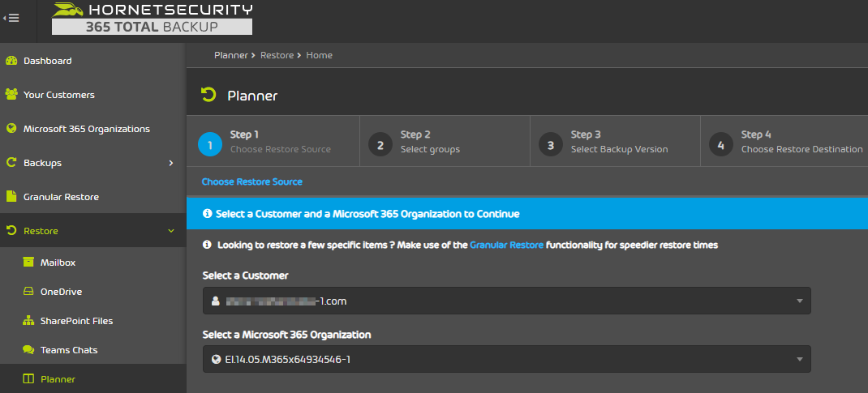Click the Mailbox archive icon
Image resolution: width=868 pixels, height=393 pixels.
pos(28,262)
